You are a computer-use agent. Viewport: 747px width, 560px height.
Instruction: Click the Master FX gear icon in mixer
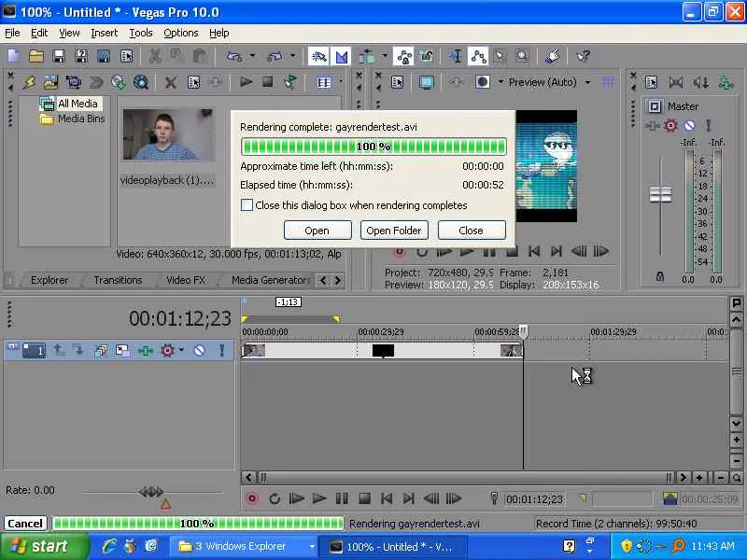click(x=670, y=126)
